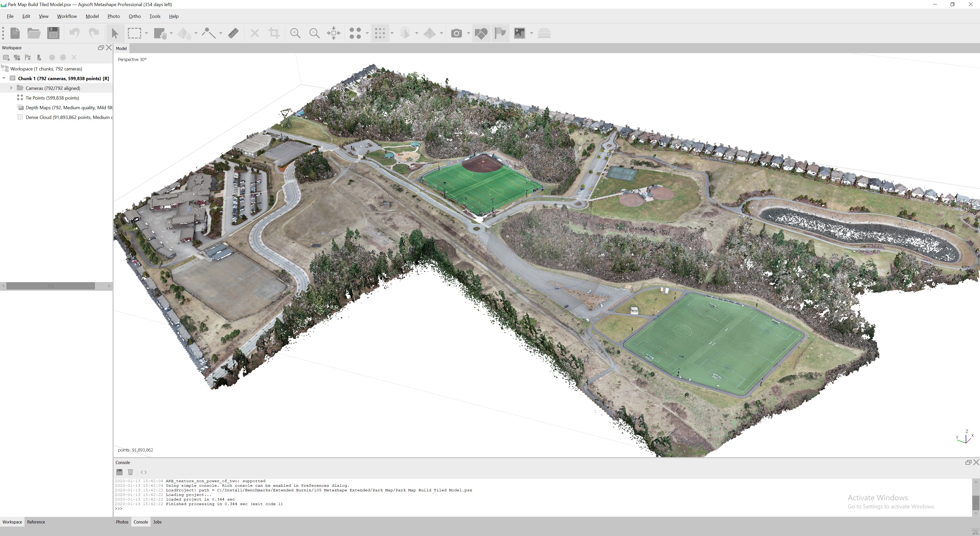Show tie points with four-dot icon
The height and width of the screenshot is (536, 980).
pyautogui.click(x=355, y=33)
